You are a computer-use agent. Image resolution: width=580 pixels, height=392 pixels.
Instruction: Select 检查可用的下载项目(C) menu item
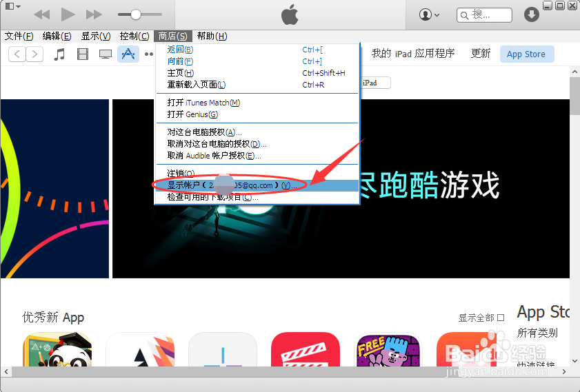(x=257, y=197)
